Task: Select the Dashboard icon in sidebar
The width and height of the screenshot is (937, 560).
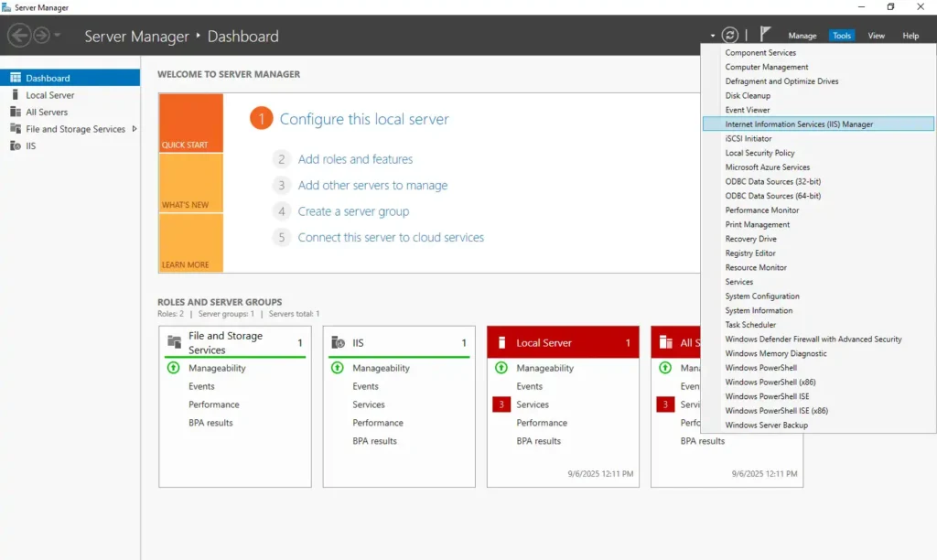Action: click(x=16, y=78)
